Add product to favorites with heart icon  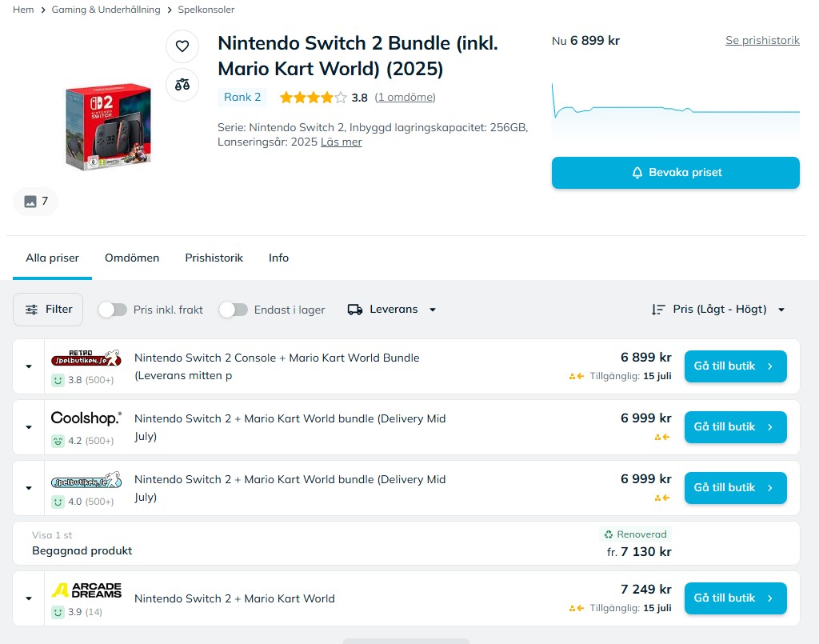(182, 46)
